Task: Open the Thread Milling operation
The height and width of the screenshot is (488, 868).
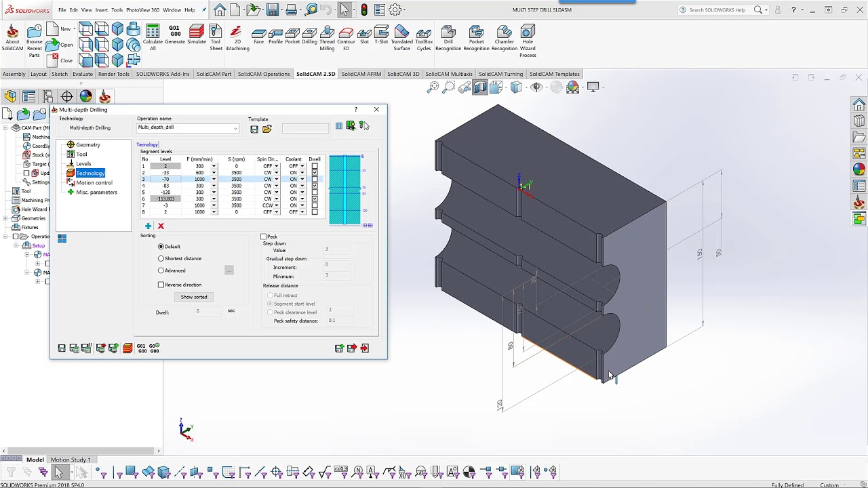Action: coord(327,37)
